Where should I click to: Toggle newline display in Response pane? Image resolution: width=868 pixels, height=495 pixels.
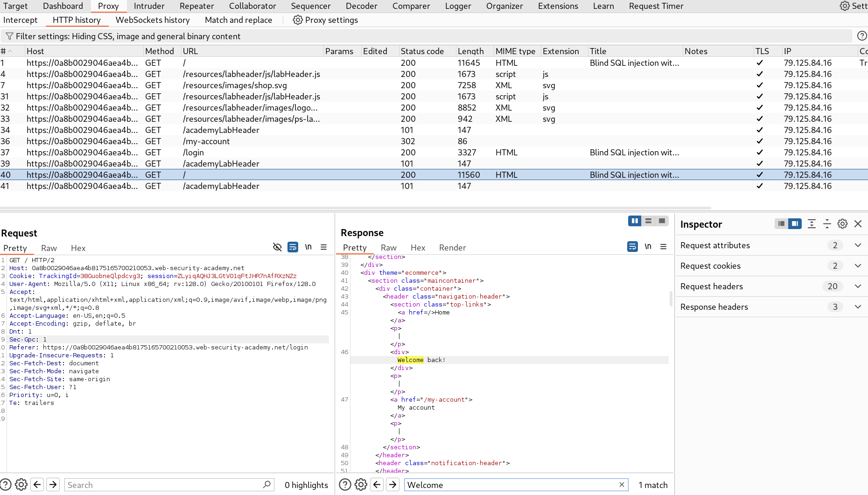[648, 246]
